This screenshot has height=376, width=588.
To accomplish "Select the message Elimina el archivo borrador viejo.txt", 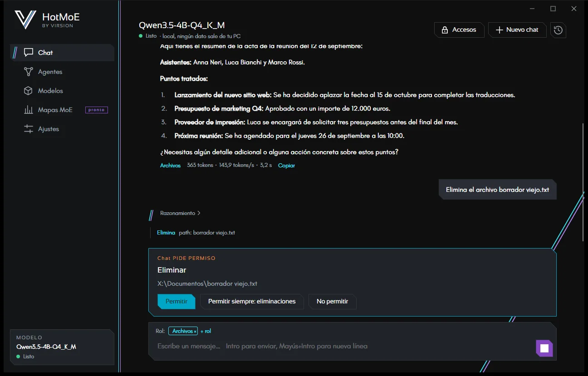I will click(x=497, y=190).
